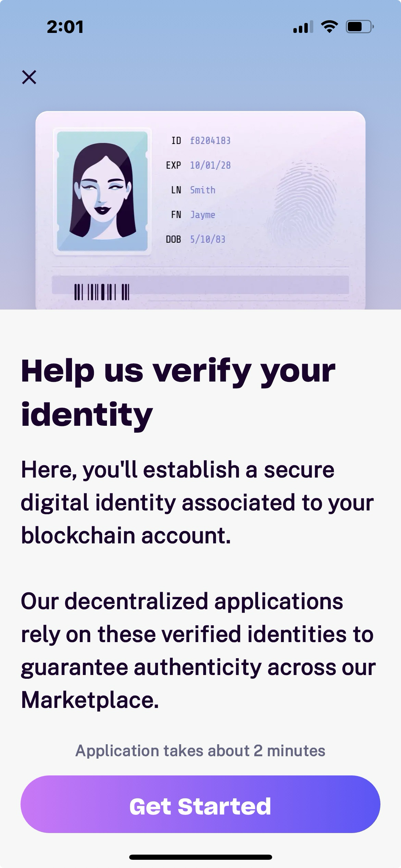The image size is (401, 868).
Task: Tap the Wi-Fi status icon
Action: (x=329, y=27)
